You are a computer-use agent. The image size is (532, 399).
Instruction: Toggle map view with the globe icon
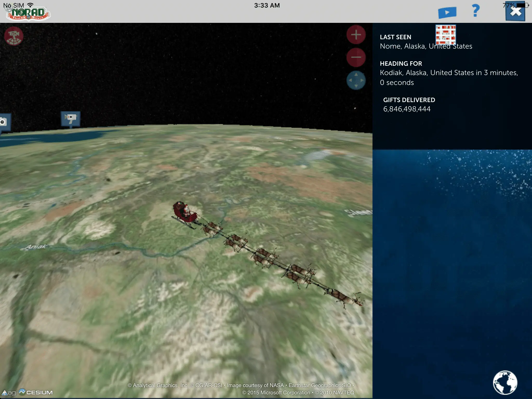[x=505, y=382]
